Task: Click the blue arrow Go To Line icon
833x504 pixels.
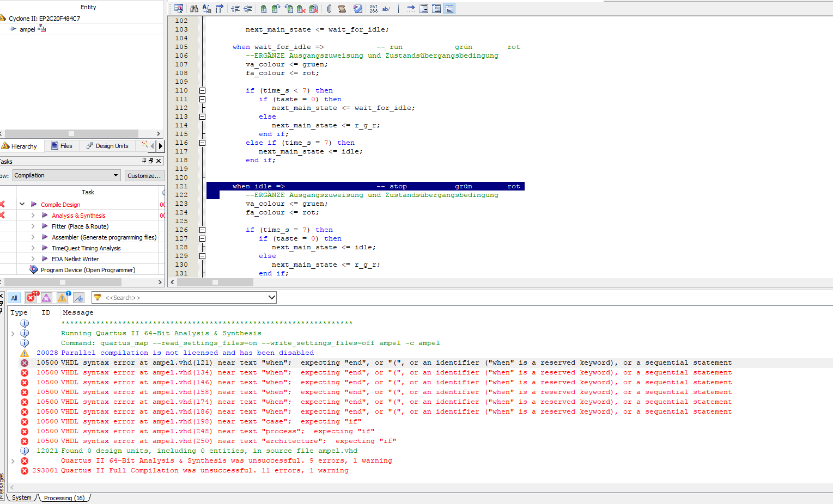Action: (x=411, y=9)
